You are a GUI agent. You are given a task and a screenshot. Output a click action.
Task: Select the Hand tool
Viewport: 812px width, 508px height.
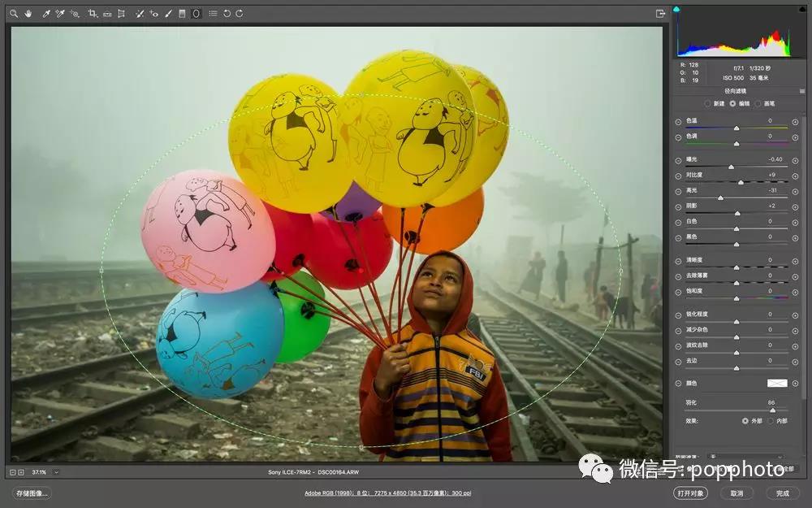point(28,14)
